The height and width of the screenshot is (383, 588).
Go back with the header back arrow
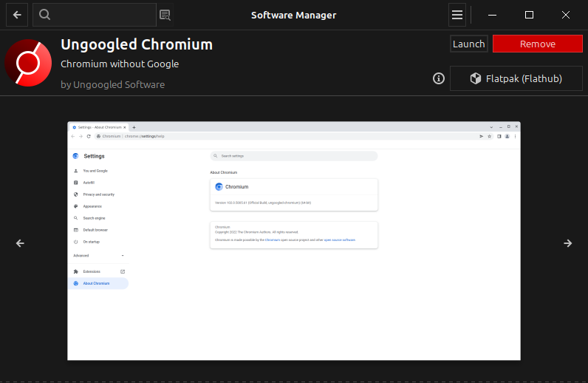(17, 15)
